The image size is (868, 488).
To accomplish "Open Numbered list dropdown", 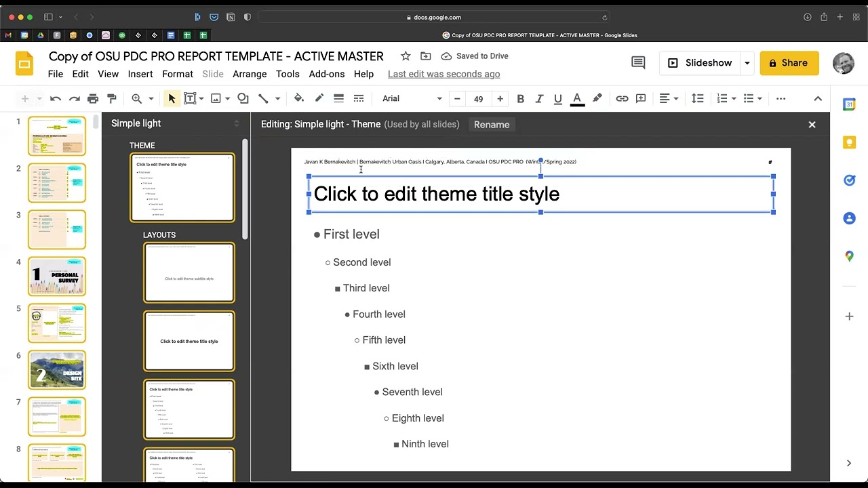I will pos(726,99).
